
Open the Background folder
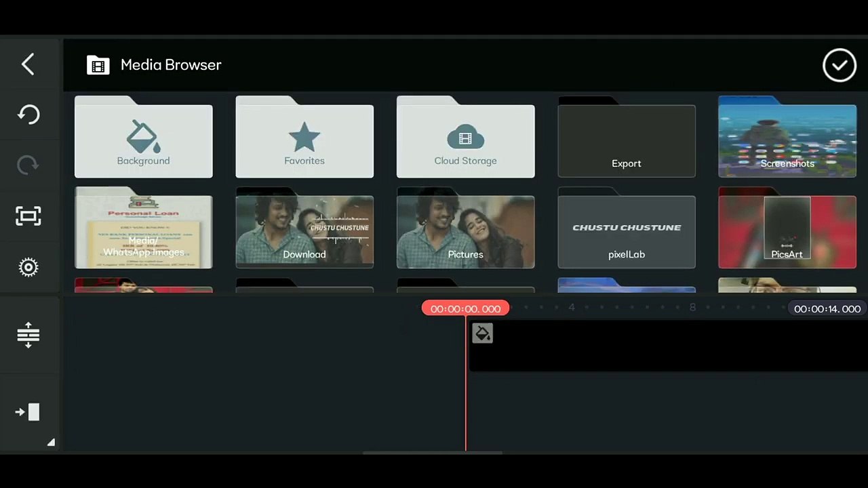(x=144, y=137)
